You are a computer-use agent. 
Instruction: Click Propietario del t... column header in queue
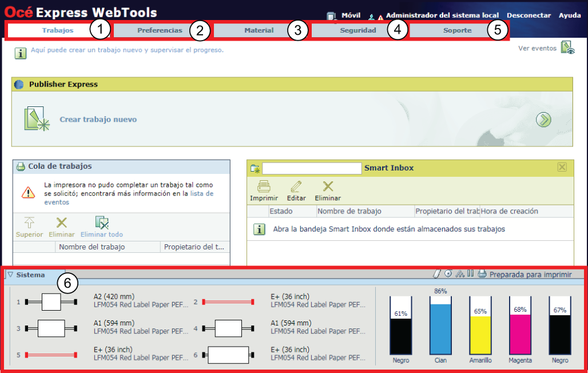pyautogui.click(x=194, y=247)
